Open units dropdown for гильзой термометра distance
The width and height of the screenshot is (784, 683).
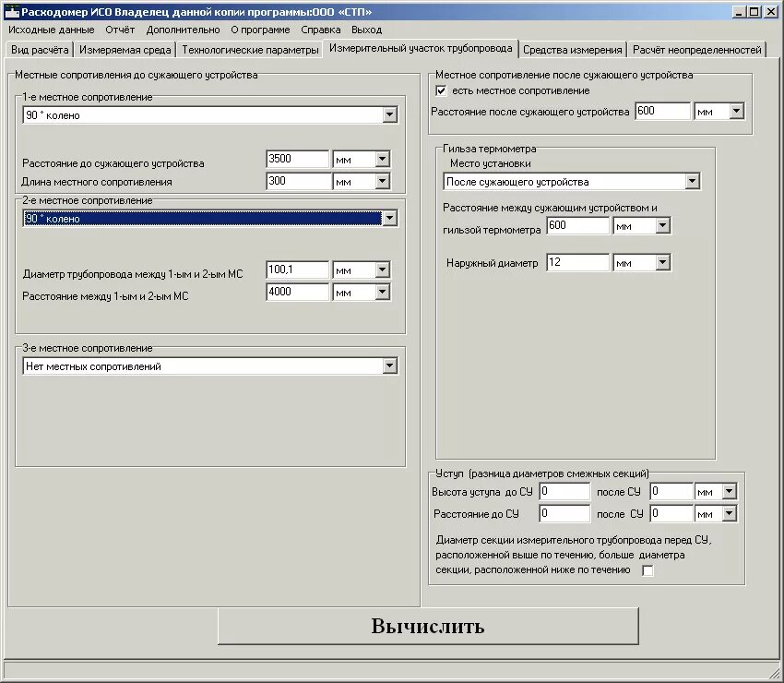point(663,225)
